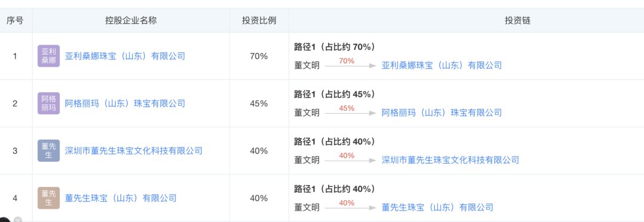Click the 投资链 column header
644x222 pixels.
[518, 20]
